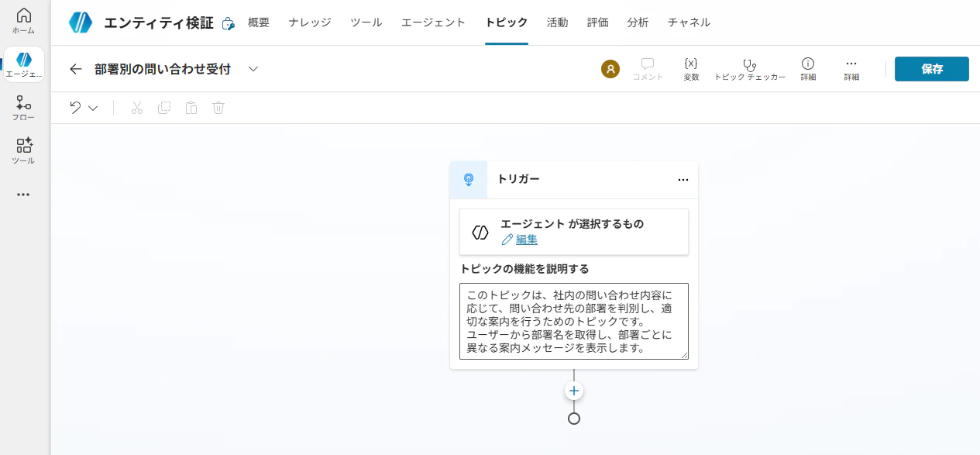The width and height of the screenshot is (980, 455).
Task: Open フロー in the left sidebar
Action: pos(23,108)
